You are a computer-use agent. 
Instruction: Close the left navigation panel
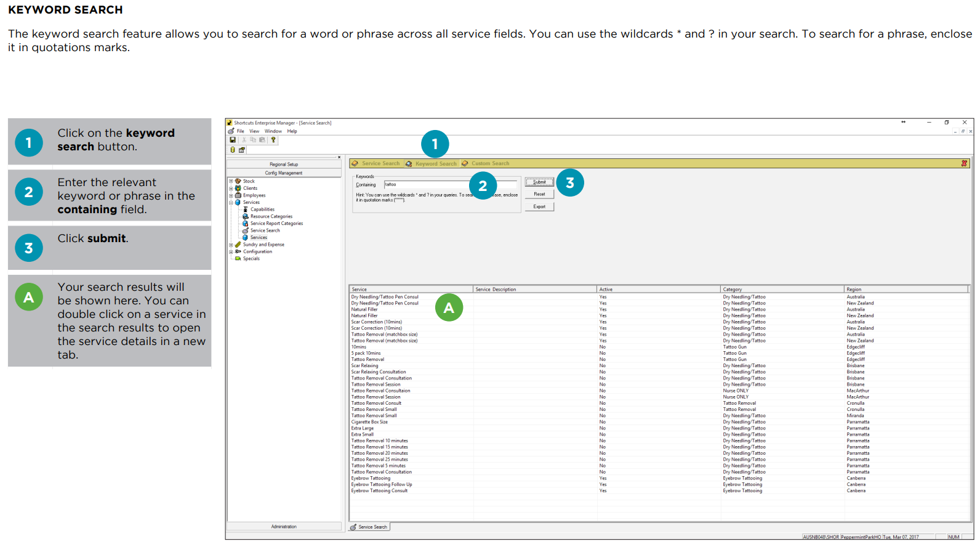tap(339, 157)
